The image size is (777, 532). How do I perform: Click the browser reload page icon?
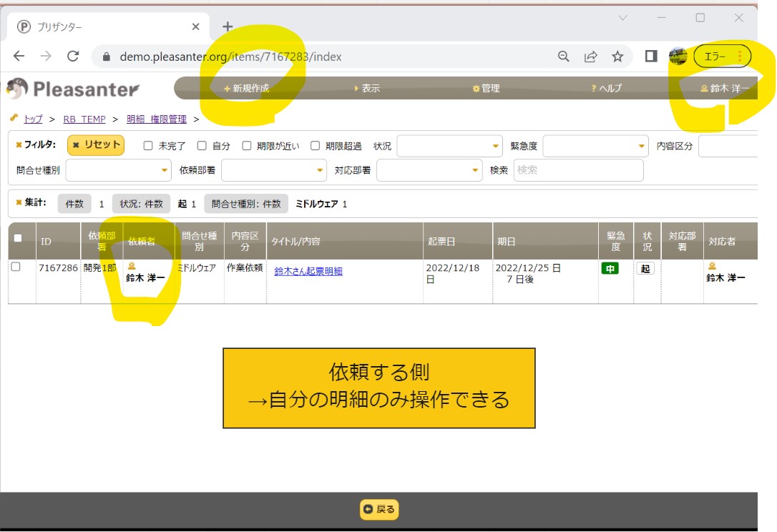pyautogui.click(x=73, y=56)
